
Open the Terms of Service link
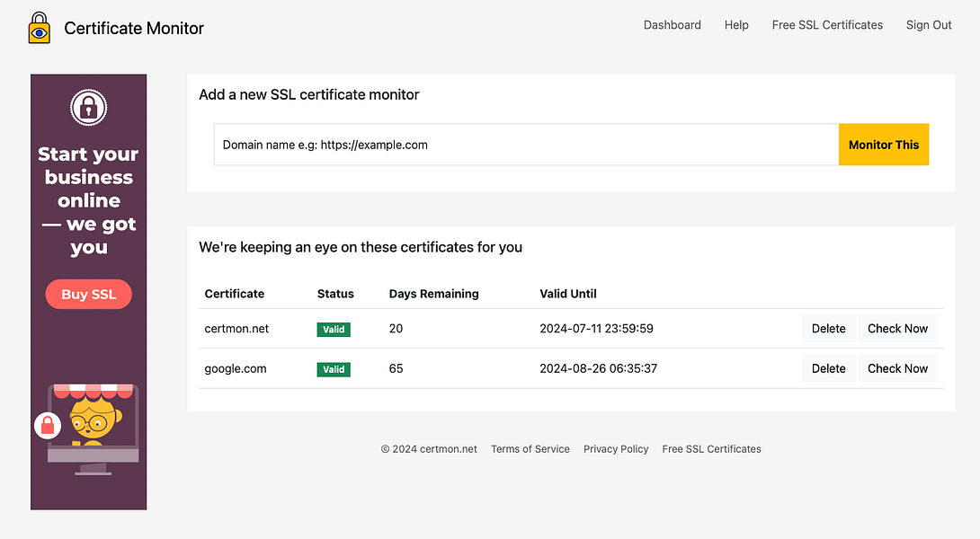point(530,448)
